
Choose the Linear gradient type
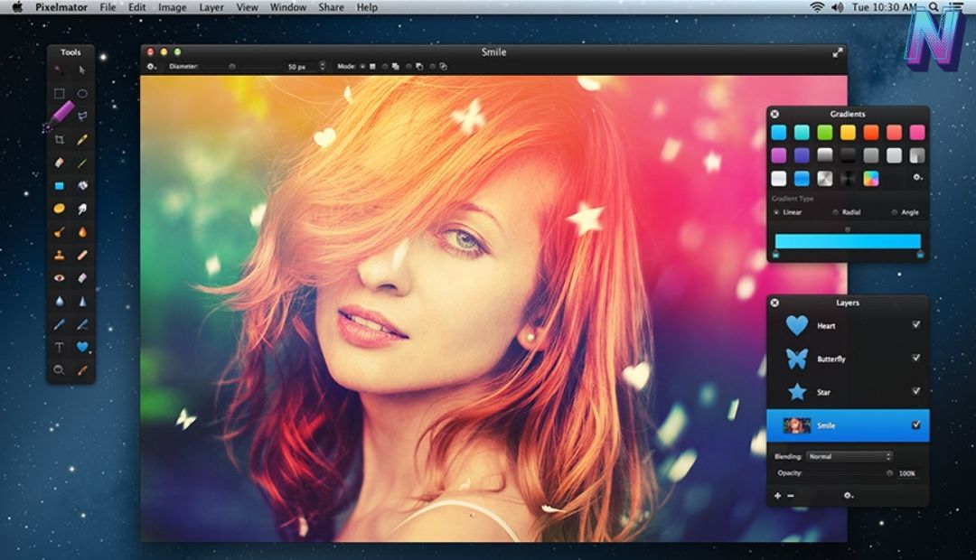click(776, 213)
